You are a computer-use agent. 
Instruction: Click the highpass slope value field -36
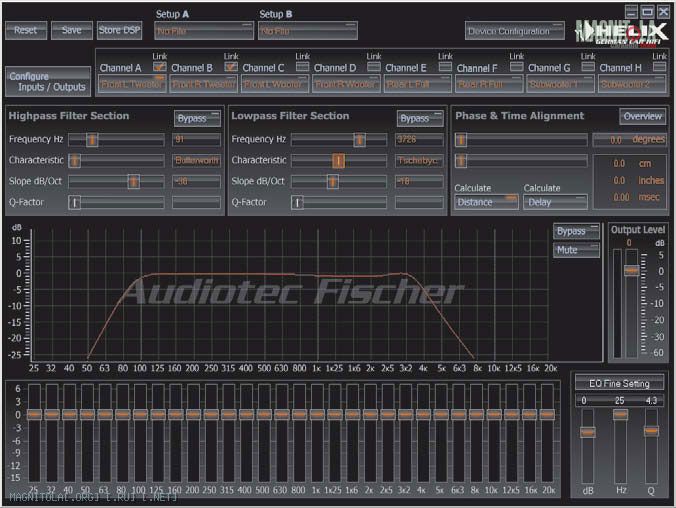tap(196, 182)
